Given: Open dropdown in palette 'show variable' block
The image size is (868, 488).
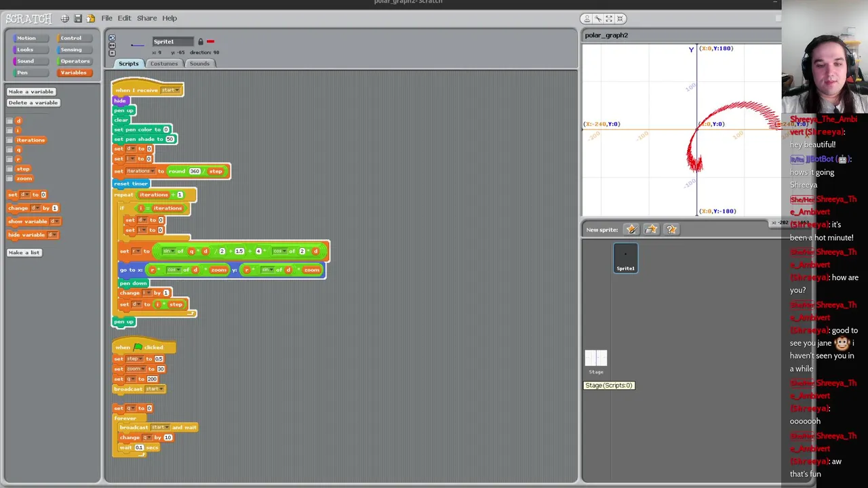Looking at the screenshot, I should 54,222.
